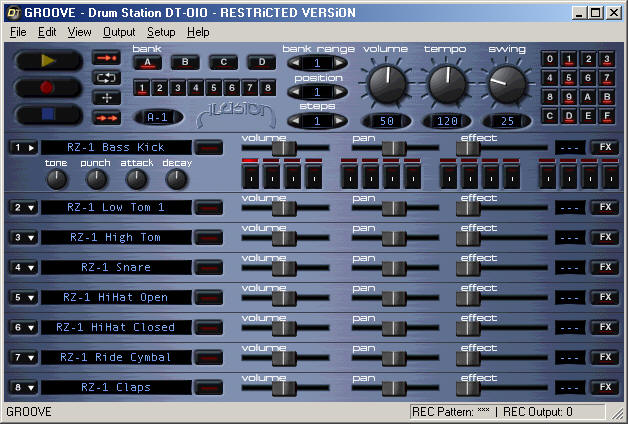Decrease position with left arrow
628x424 pixels.
click(x=295, y=92)
